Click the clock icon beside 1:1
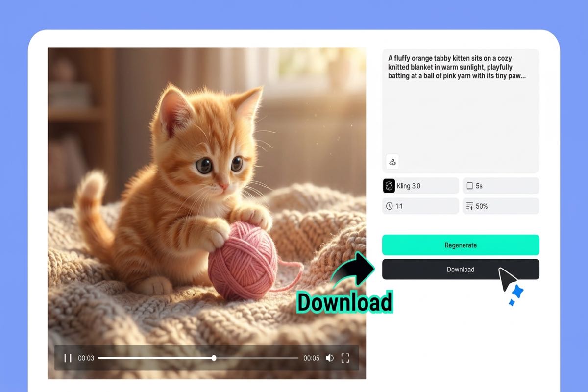The height and width of the screenshot is (392, 588). 390,206
